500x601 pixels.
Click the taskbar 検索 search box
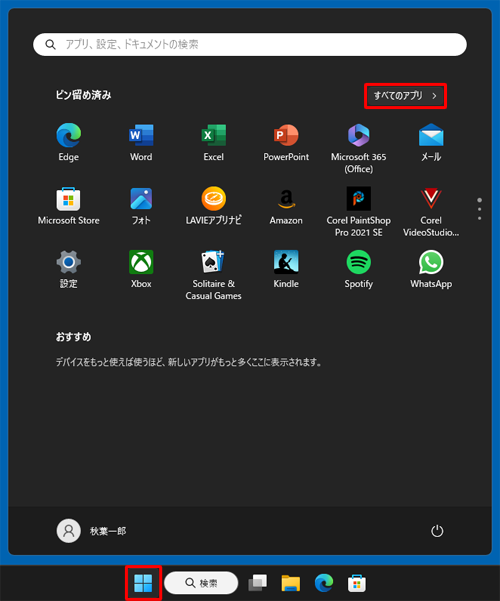click(201, 583)
